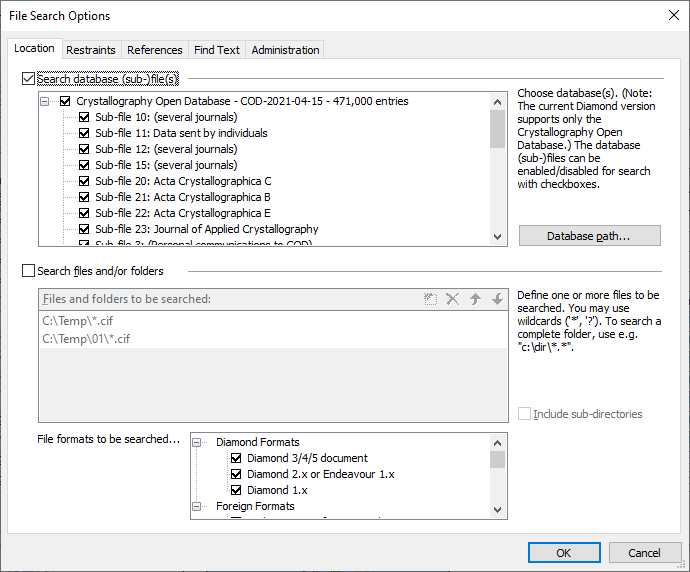Enable Search files and/or folders checkbox
690x572 pixels.
tap(28, 271)
